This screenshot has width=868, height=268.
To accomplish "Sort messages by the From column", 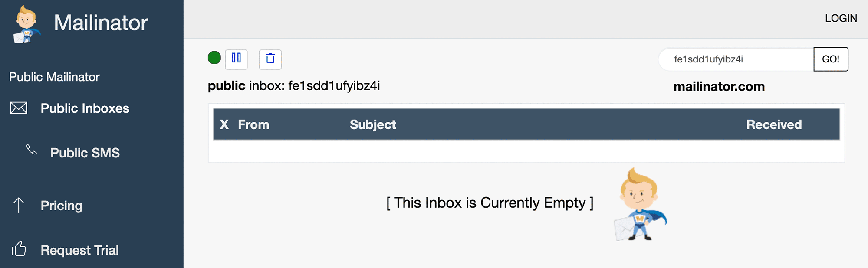I will (x=253, y=125).
